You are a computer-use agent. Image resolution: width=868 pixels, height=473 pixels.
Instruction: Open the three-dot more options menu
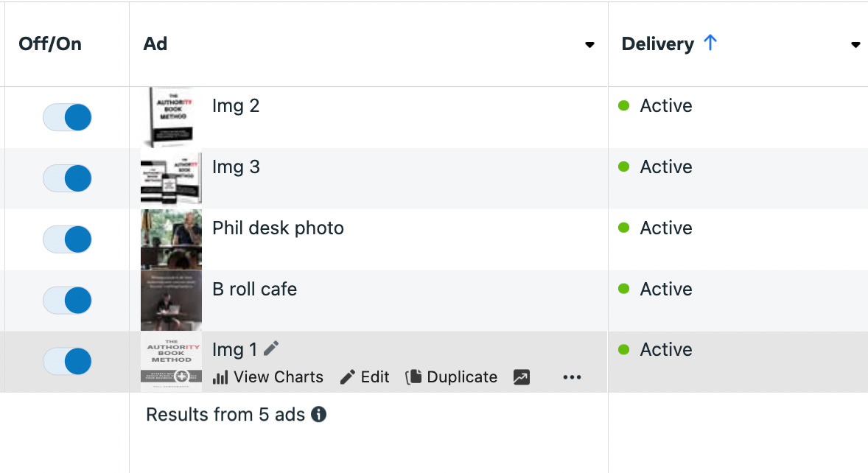pyautogui.click(x=572, y=377)
